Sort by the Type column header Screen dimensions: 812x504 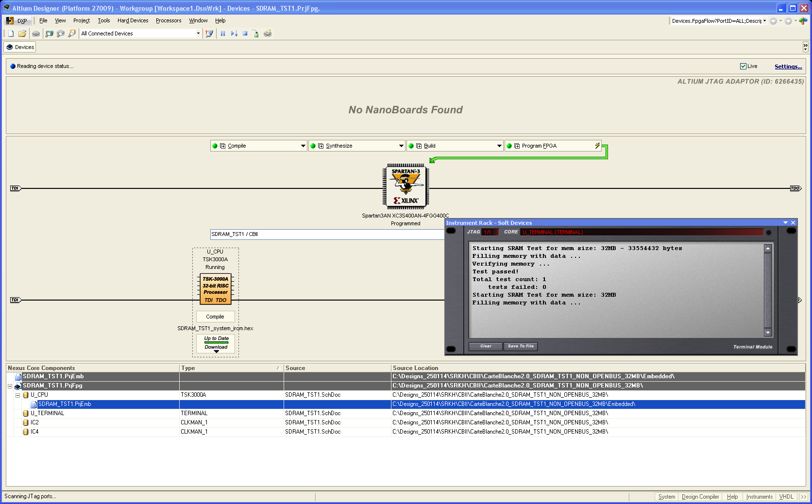click(231, 368)
